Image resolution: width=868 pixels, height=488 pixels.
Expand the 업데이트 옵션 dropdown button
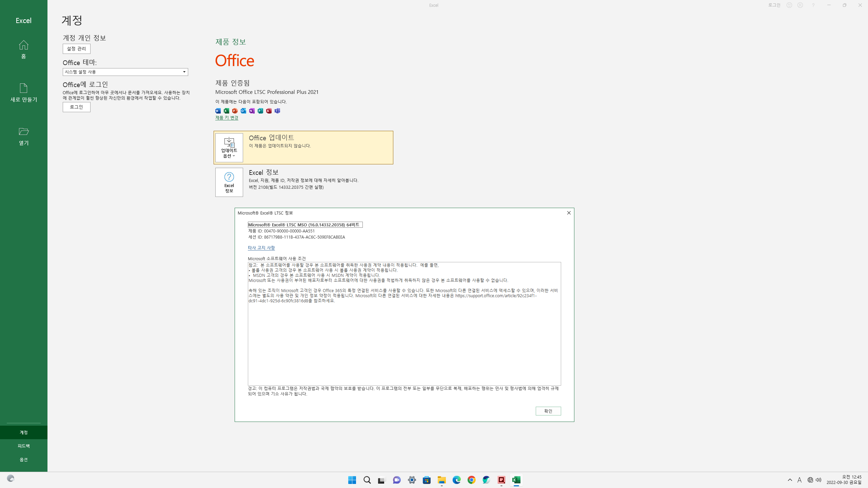tap(229, 148)
